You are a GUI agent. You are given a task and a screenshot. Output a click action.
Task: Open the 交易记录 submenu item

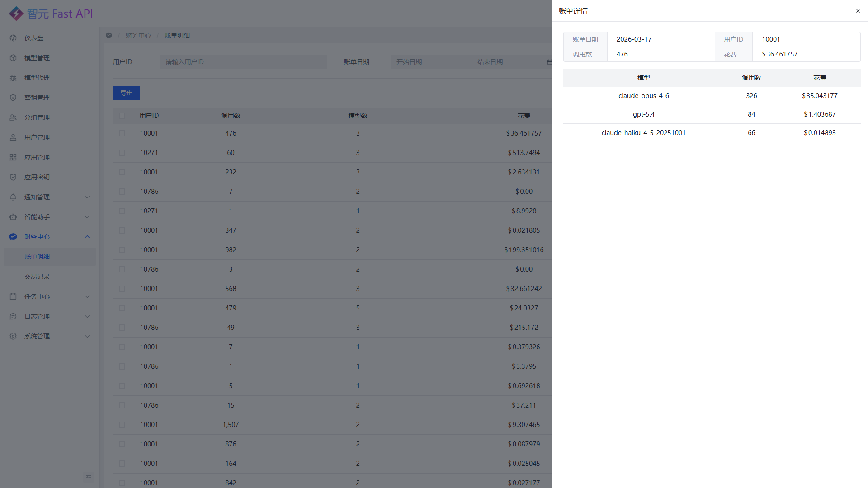click(37, 277)
